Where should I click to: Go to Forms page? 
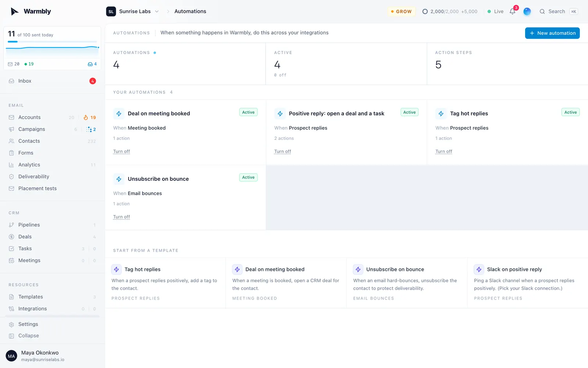[x=53, y=153]
